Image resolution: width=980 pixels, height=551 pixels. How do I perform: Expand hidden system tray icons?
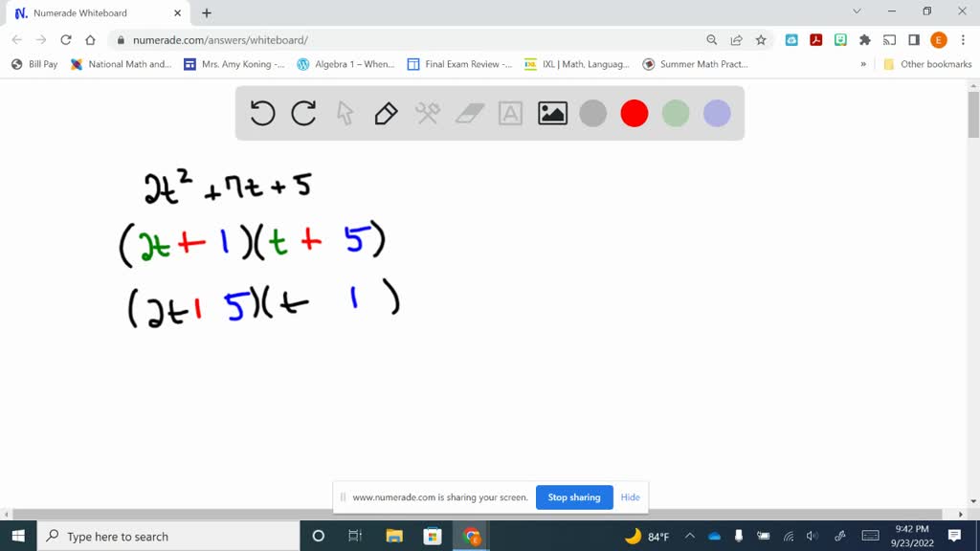click(689, 537)
